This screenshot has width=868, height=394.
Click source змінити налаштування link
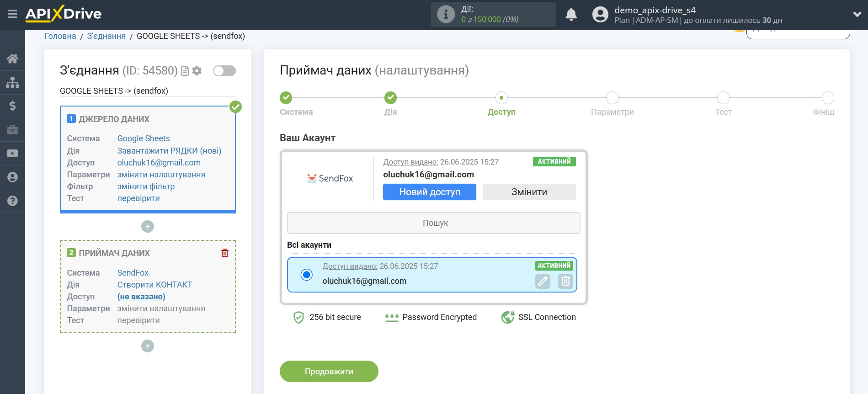(161, 175)
